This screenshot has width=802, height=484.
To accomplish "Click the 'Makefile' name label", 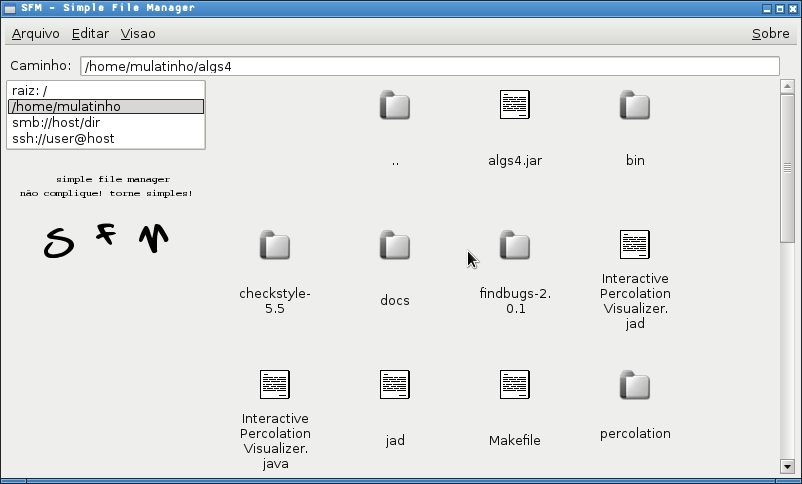I will pos(515,441).
